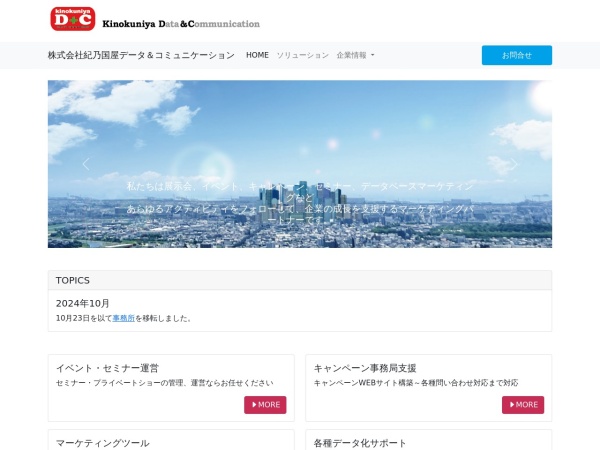Follow the 事務所 link in topics
600x450 pixels.
point(123,318)
